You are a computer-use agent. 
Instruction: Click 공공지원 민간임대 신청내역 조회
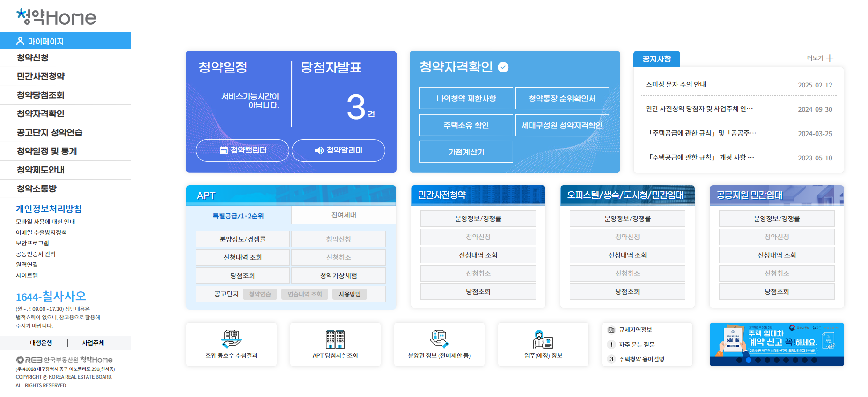click(x=777, y=255)
